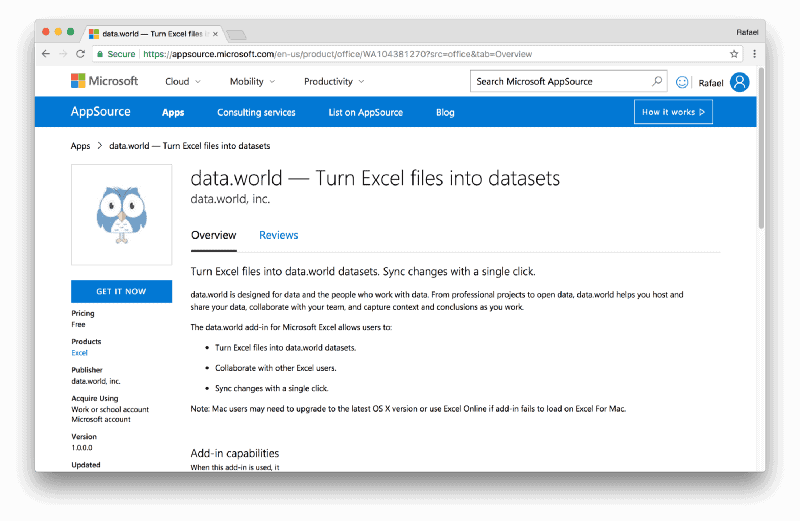The image size is (800, 521).
Task: Click the smiley feedback icon
Action: point(682,82)
